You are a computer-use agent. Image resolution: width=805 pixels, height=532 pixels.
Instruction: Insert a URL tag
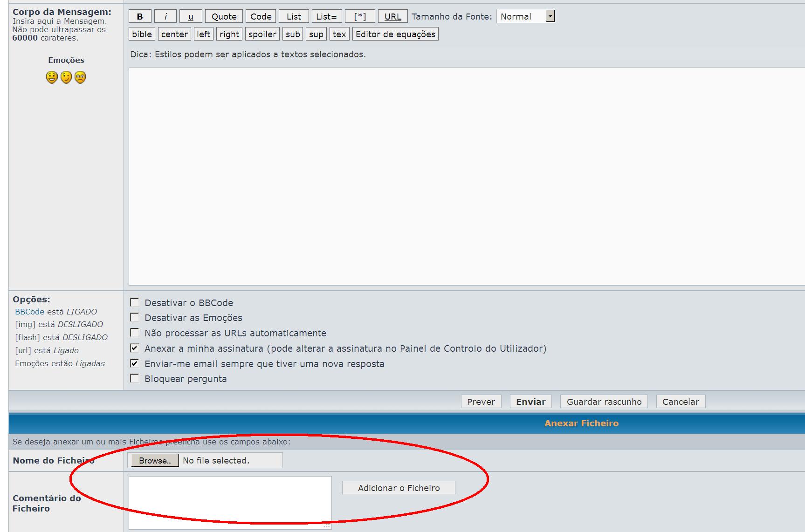pyautogui.click(x=393, y=16)
